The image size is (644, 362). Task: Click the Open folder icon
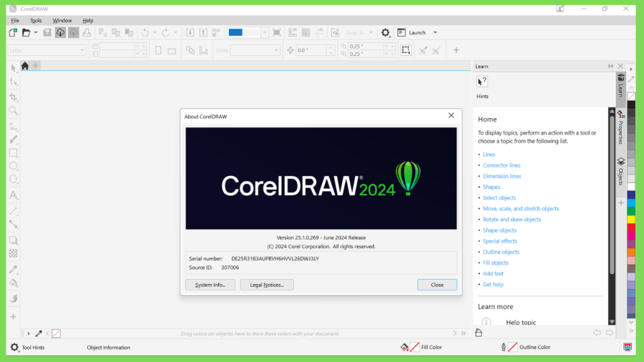26,33
